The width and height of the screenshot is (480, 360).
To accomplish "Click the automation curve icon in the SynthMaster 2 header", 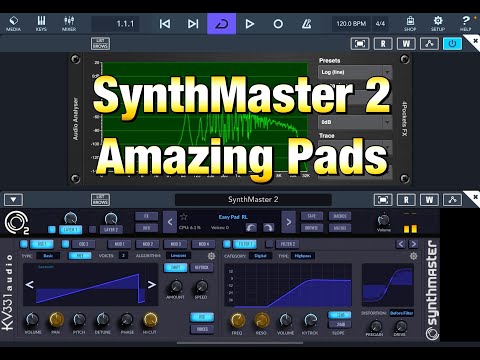I will coord(452,200).
